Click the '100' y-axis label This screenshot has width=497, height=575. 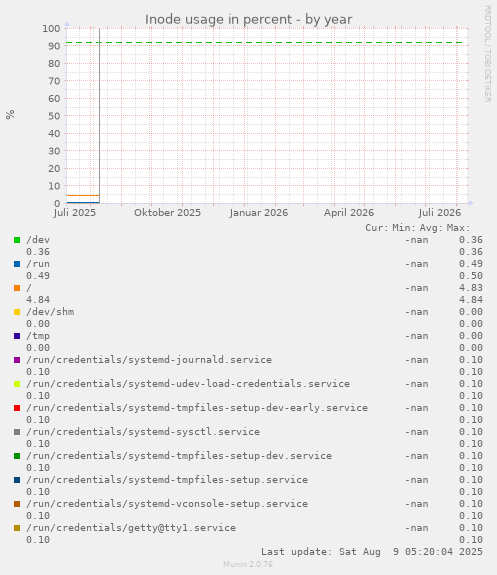(51, 29)
